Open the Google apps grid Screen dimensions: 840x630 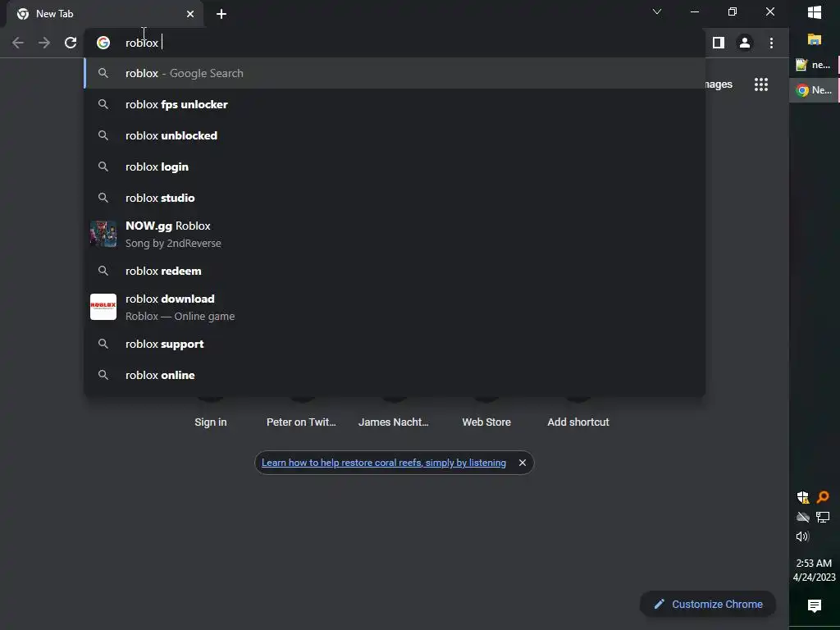pyautogui.click(x=761, y=84)
